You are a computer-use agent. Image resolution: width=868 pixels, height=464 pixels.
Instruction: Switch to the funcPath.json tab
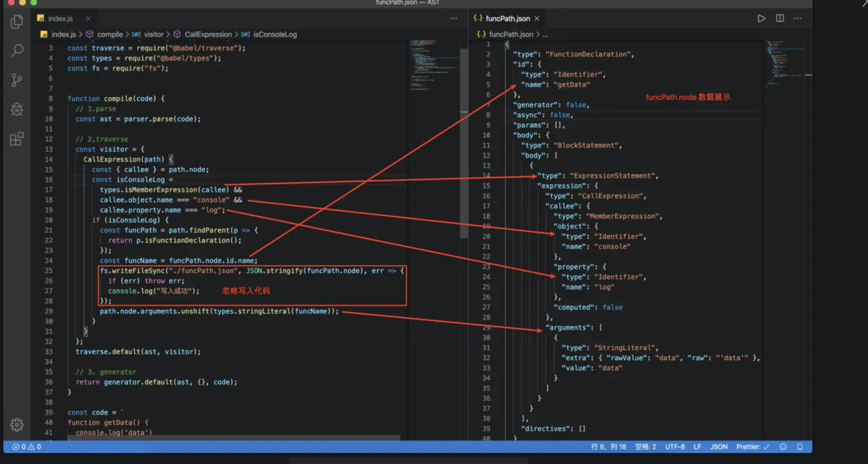(507, 19)
